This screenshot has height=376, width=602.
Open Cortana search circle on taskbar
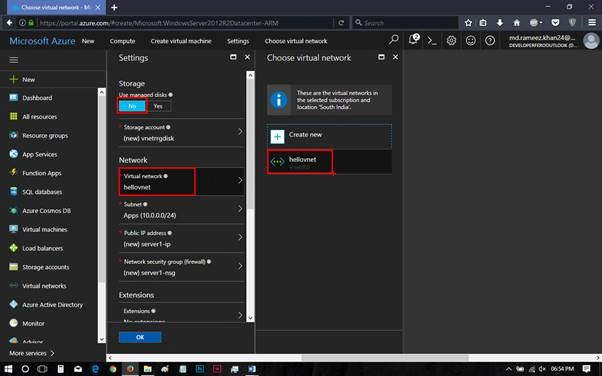[25, 369]
